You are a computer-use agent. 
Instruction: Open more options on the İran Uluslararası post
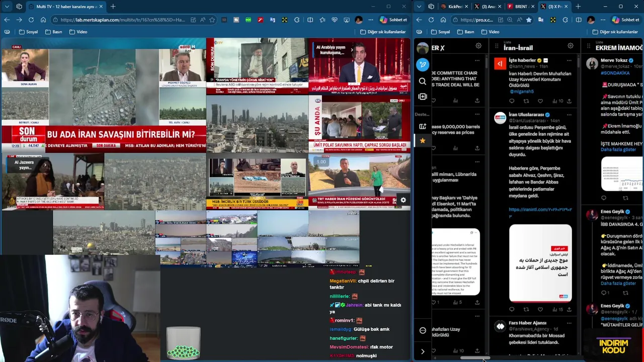(x=569, y=115)
